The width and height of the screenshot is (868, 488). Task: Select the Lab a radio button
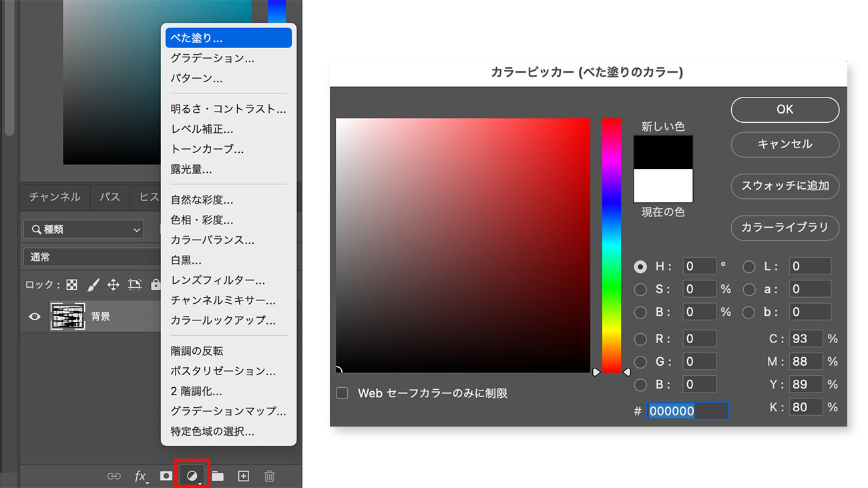pos(749,289)
